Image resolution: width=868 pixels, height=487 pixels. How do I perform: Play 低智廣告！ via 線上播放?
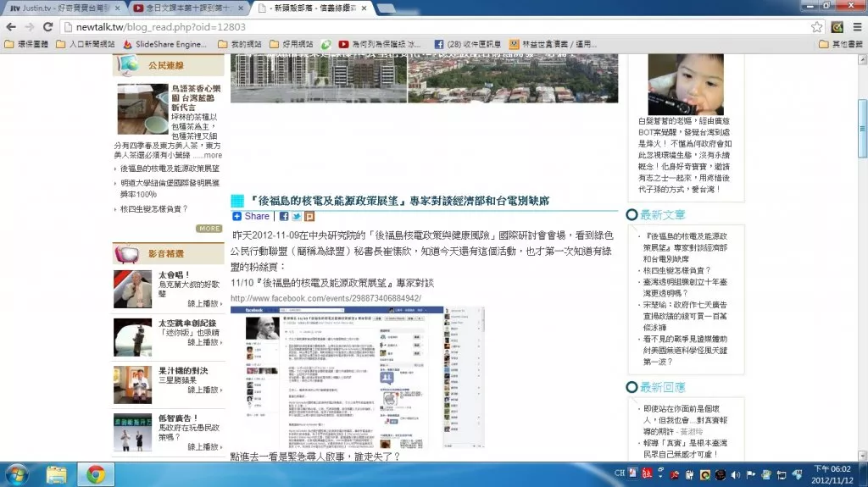[x=205, y=446]
